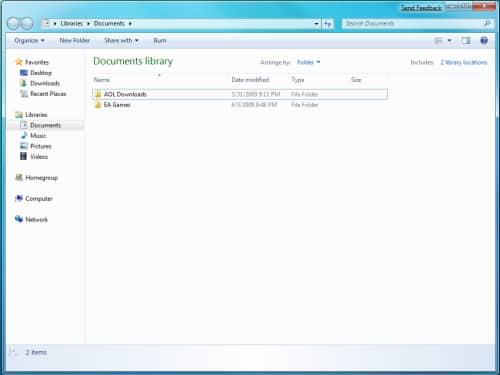
Task: Open the Arrange by Folder dropdown
Action: pyautogui.click(x=309, y=62)
